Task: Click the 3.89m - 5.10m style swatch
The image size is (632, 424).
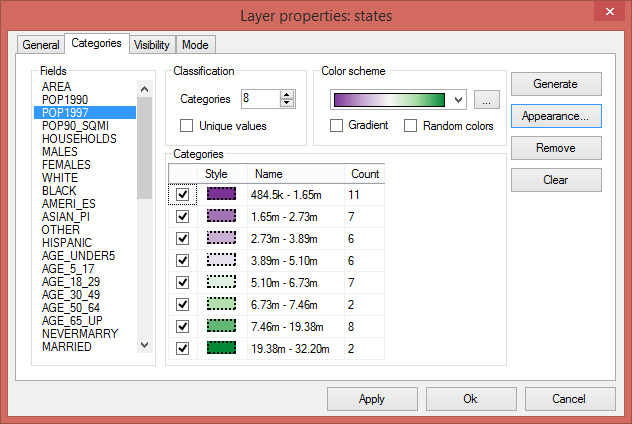Action: coord(221,260)
